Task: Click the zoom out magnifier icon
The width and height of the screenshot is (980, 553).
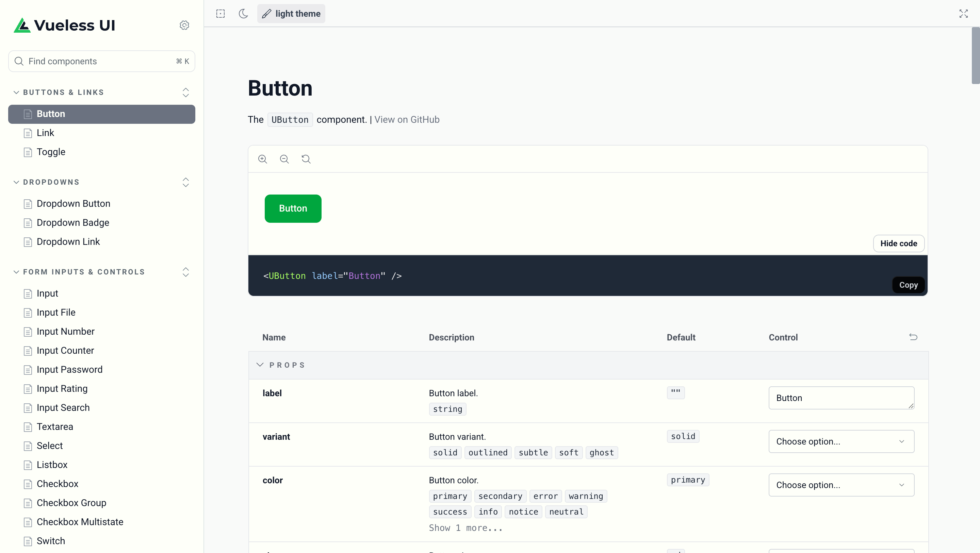Action: [x=284, y=159]
